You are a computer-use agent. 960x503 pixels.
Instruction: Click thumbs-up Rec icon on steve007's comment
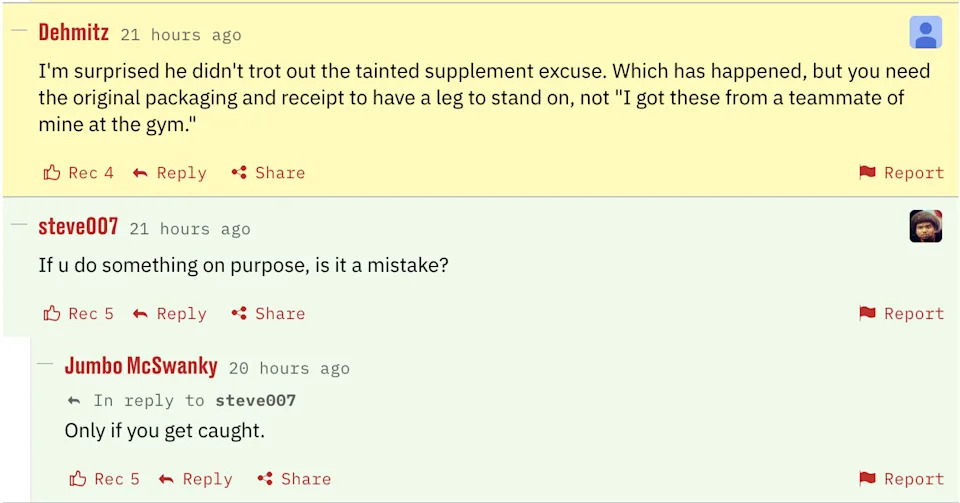pos(52,314)
